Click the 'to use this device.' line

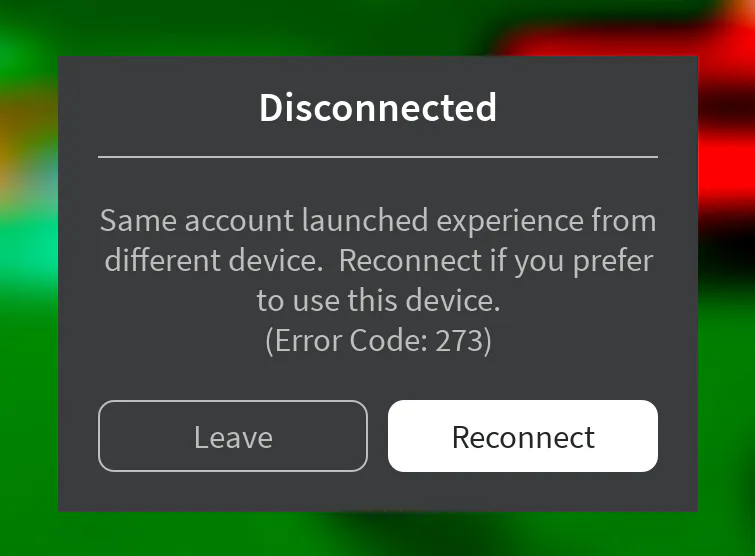click(378, 300)
